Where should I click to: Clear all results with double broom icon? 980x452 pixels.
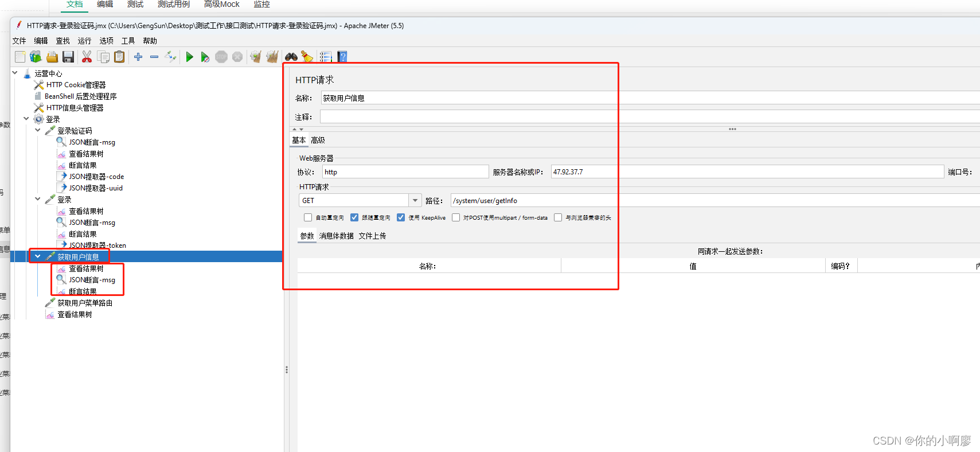272,57
